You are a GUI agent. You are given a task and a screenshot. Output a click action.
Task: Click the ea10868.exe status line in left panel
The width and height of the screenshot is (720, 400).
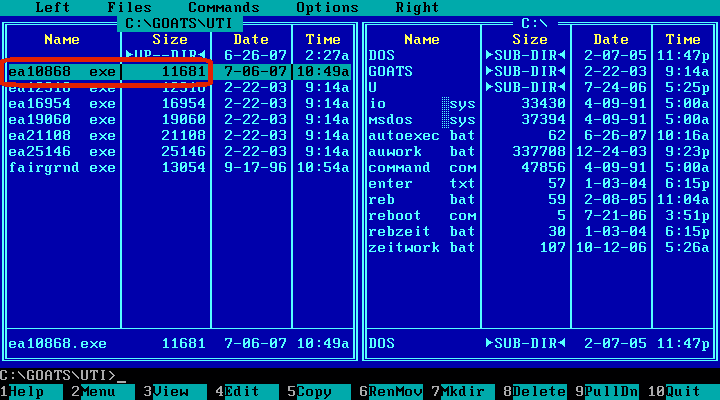(179, 344)
